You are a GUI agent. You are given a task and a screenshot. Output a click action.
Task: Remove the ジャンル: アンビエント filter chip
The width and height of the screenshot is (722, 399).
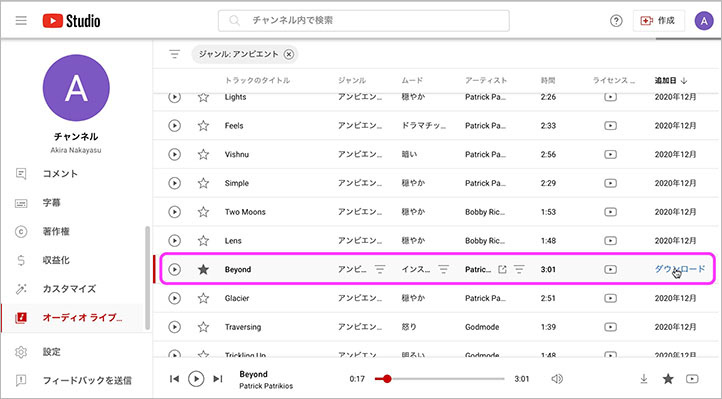coord(289,54)
